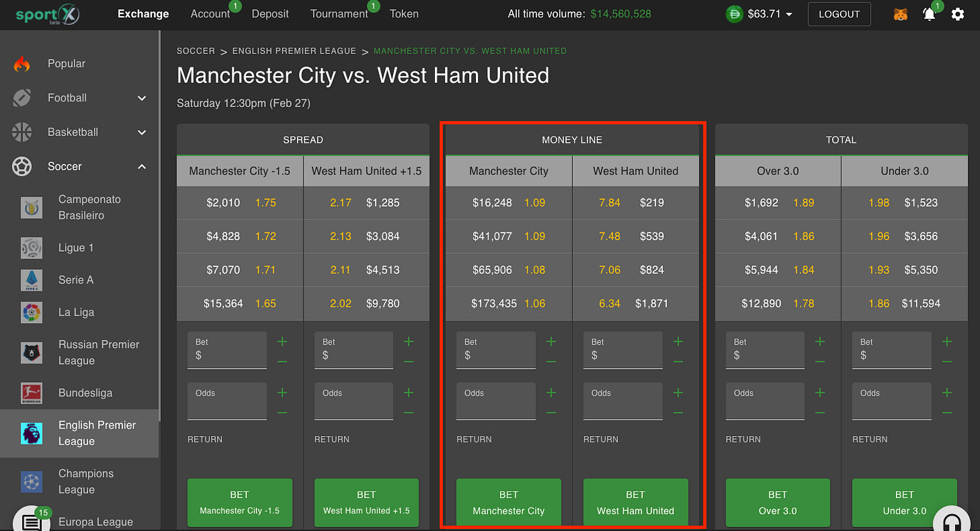Click Odds input for West Ham United +1.5
The height and width of the screenshot is (531, 980).
[353, 401]
